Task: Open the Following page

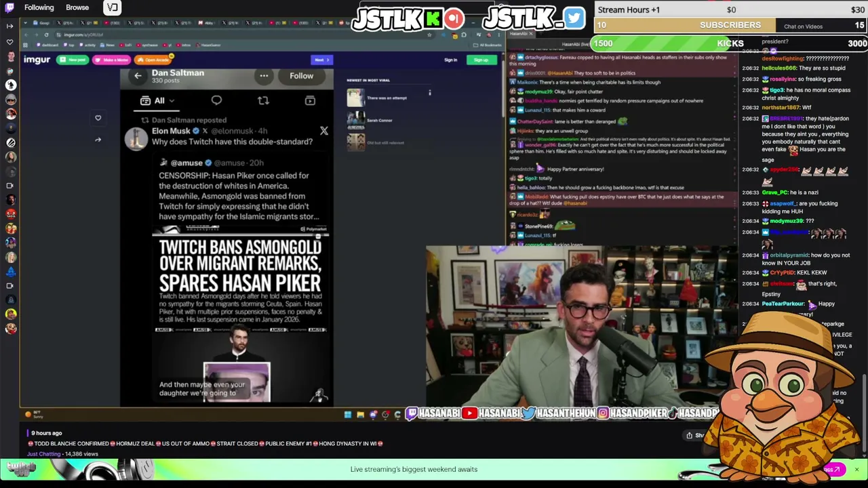Action: (x=39, y=7)
